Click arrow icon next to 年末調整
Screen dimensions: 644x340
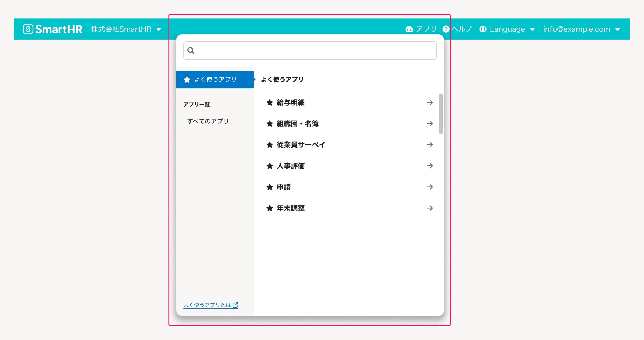430,208
